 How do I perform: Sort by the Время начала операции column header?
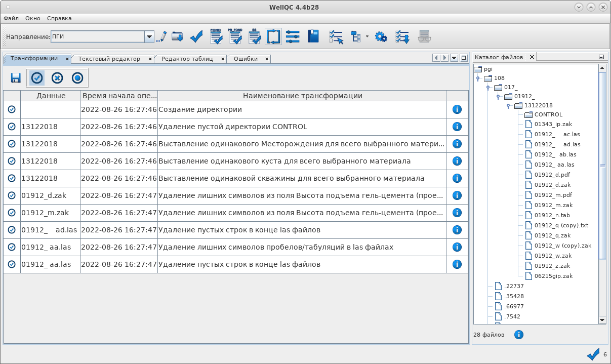point(119,96)
